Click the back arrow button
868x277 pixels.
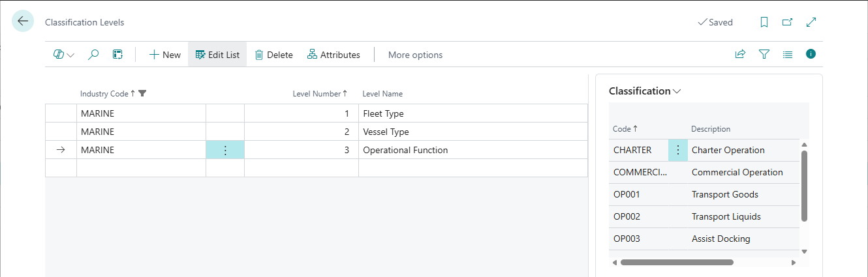pyautogui.click(x=23, y=22)
